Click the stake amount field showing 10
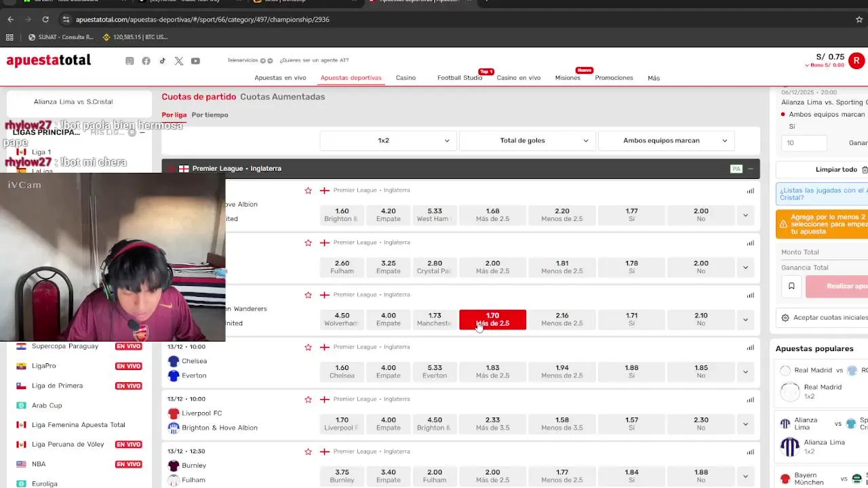 (x=804, y=143)
